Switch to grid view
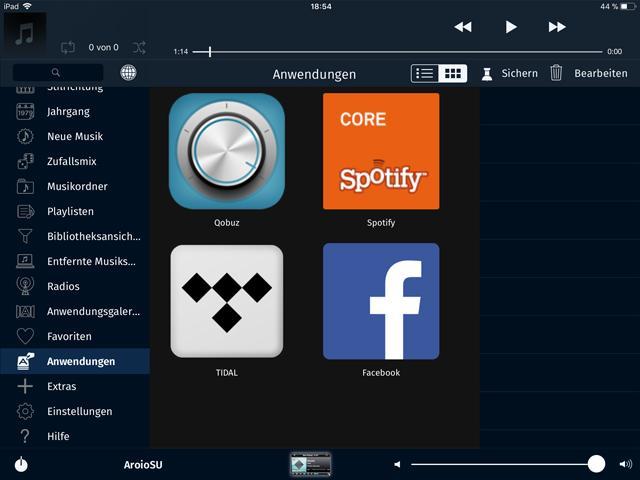The image size is (640, 480). coord(453,73)
